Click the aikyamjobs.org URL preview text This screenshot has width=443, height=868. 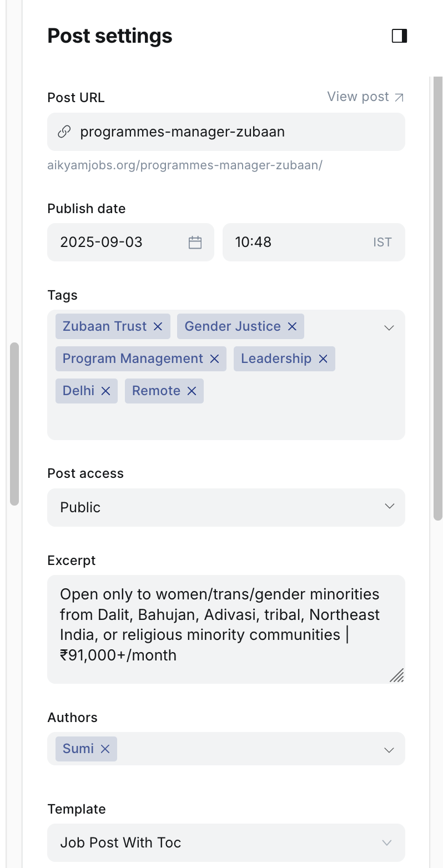pos(185,165)
